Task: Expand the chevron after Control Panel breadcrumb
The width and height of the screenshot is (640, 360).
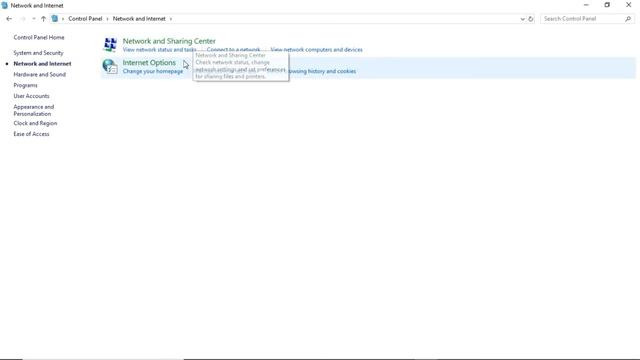Action: pyautogui.click(x=107, y=19)
